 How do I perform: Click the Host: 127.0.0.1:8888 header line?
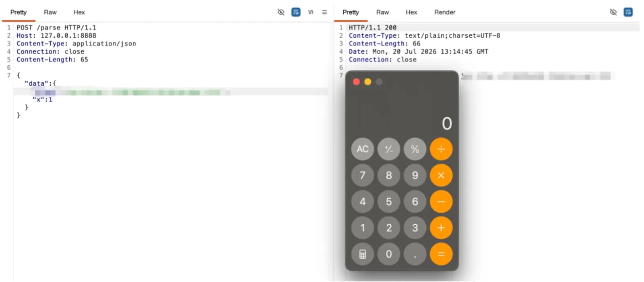pos(56,35)
